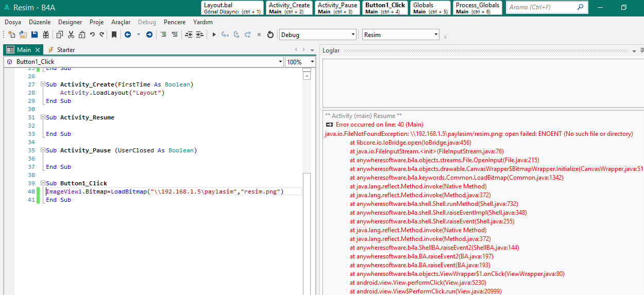644x295 pixels.
Task: Collapse the Button1_Click sub fold marker
Action: pyautogui.click(x=43, y=183)
